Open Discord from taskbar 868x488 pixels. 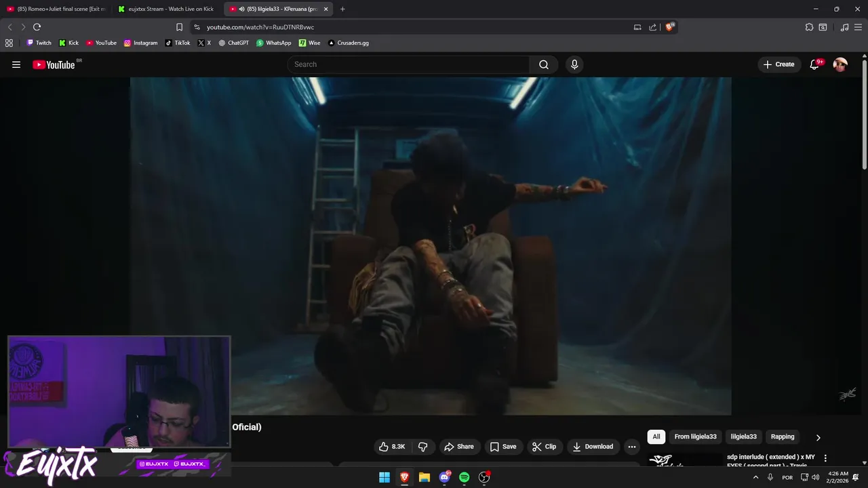445,477
